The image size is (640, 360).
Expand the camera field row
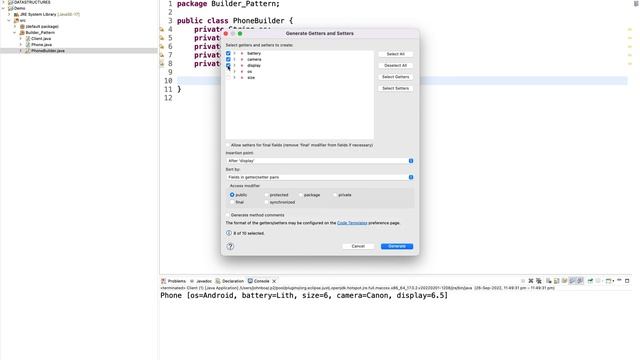click(x=235, y=60)
